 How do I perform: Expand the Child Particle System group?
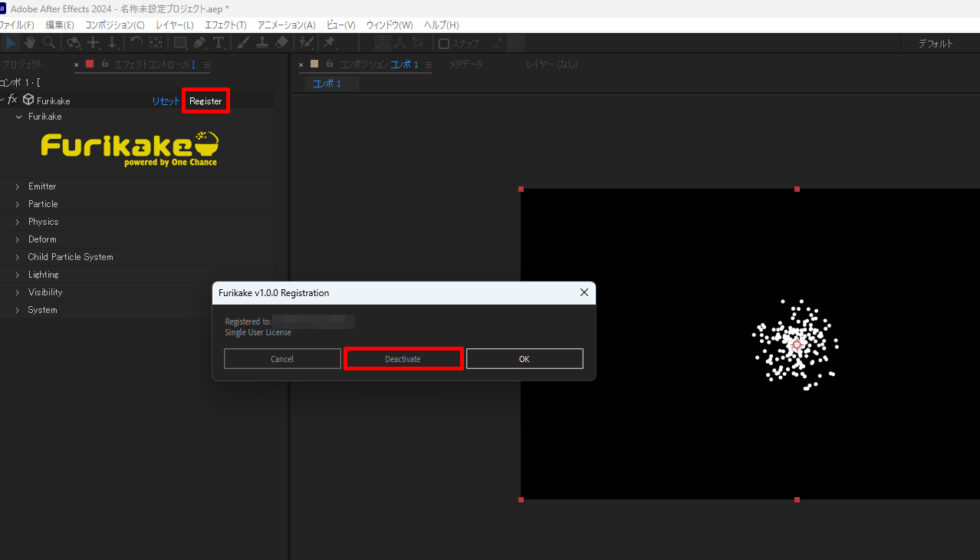coord(18,257)
